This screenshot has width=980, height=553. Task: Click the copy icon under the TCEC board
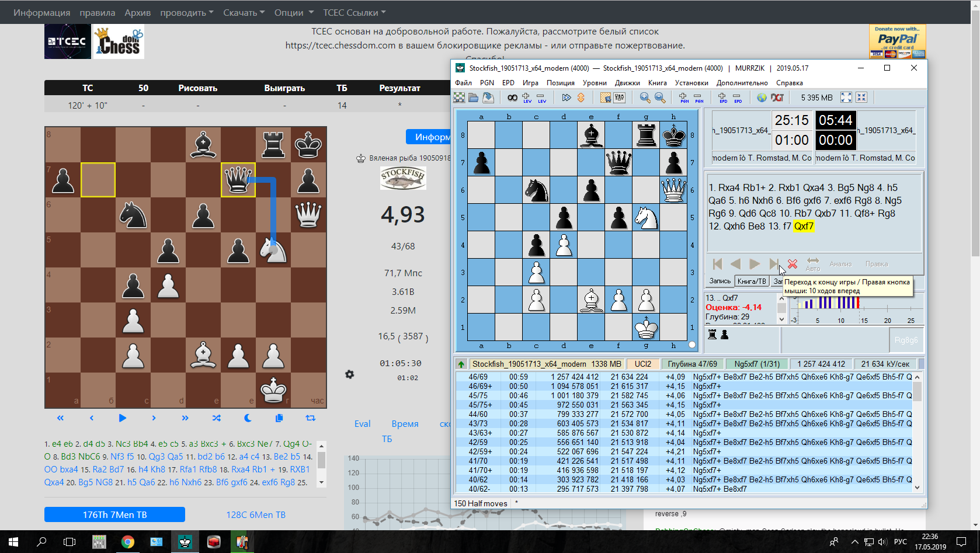pos(279,418)
